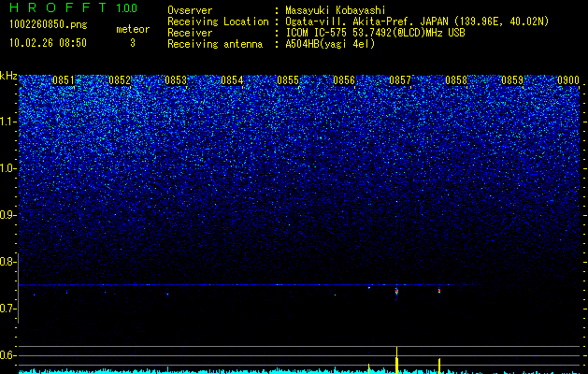This screenshot has width=588, height=374.
Task: Click the 0.8 kHz axis label
Action: tap(7, 262)
